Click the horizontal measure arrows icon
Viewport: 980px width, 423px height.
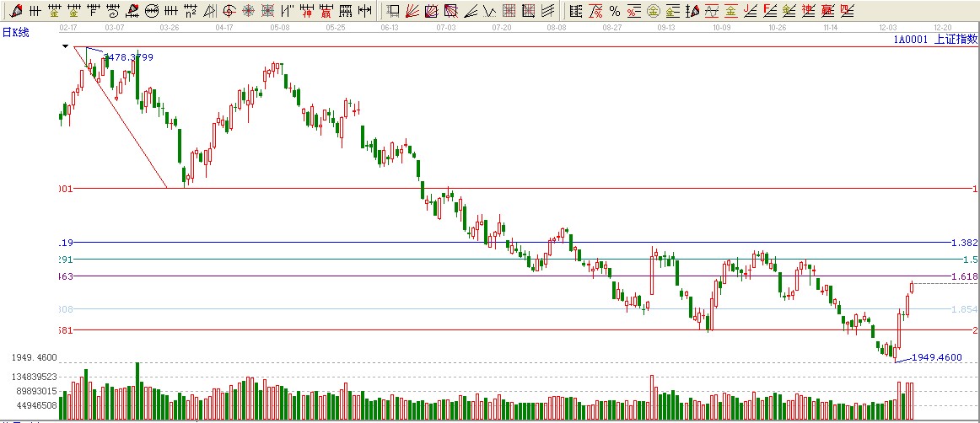pyautogui.click(x=363, y=11)
